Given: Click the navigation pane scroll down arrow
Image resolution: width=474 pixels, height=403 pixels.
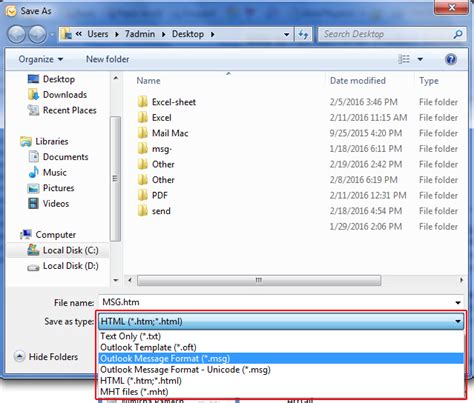Looking at the screenshot, I should [x=115, y=280].
